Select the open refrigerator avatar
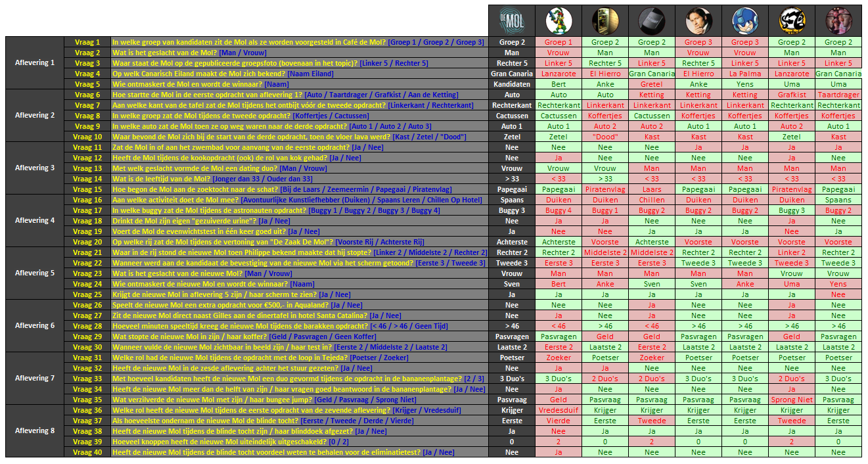 coord(605,20)
